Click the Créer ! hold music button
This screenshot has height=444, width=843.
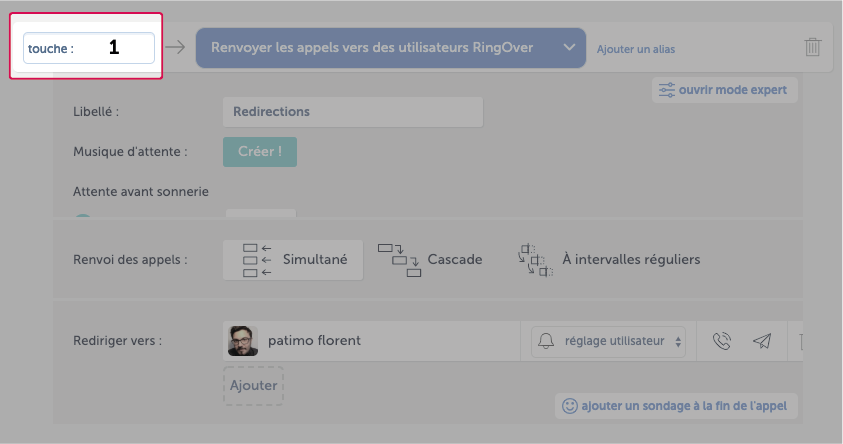[260, 152]
